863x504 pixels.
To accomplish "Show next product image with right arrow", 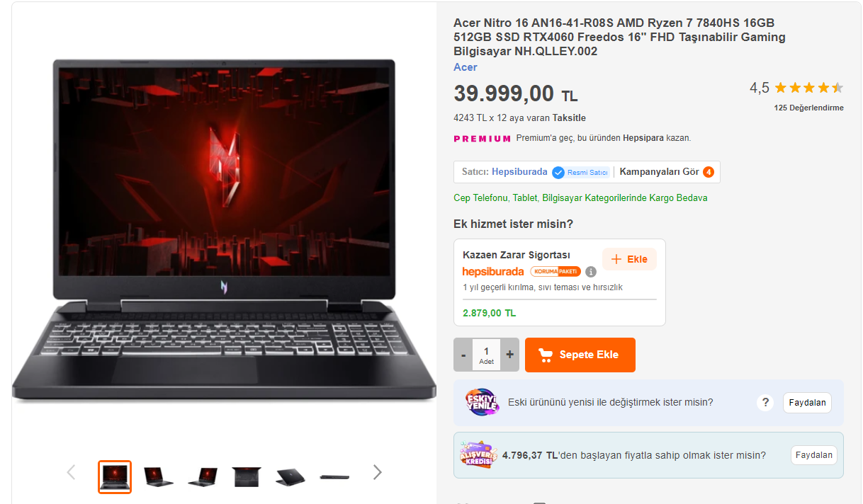I will [378, 472].
